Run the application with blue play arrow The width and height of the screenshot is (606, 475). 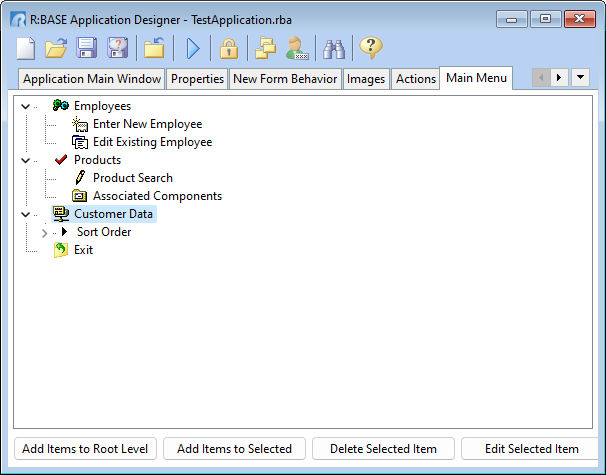192,49
